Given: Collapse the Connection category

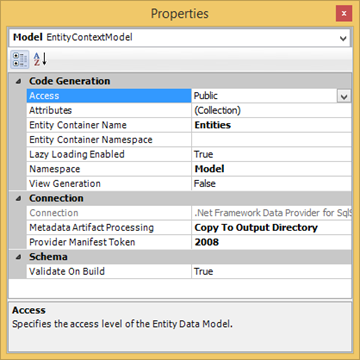Looking at the screenshot, I should point(18,198).
